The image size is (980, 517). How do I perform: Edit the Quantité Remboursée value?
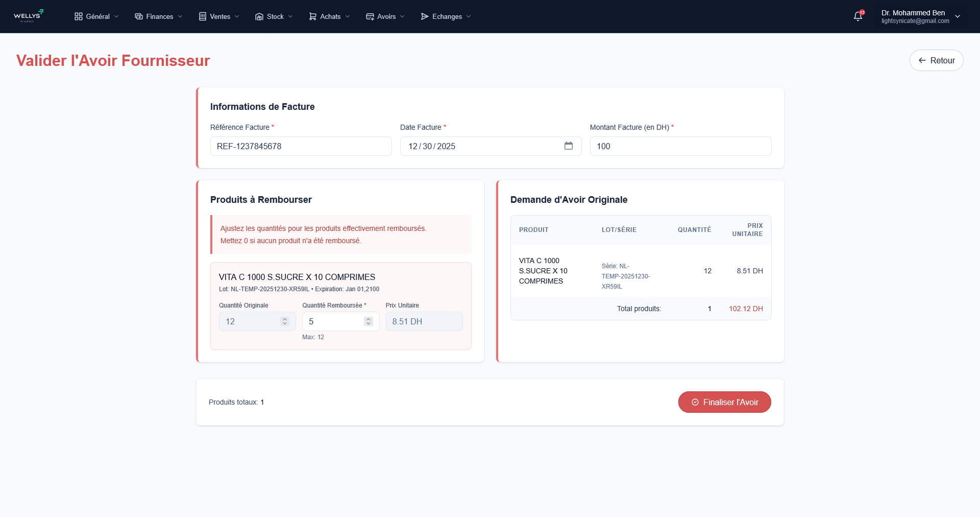[332, 321]
